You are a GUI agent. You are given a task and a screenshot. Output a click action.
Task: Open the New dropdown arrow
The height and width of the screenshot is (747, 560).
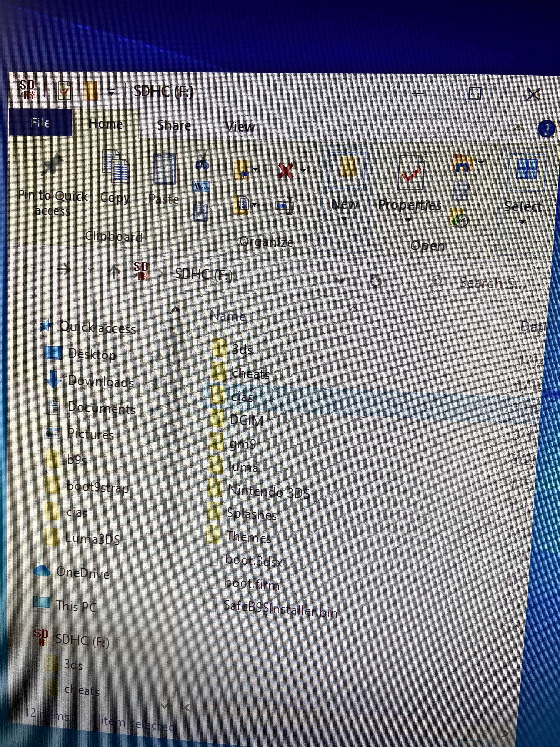pyautogui.click(x=344, y=219)
